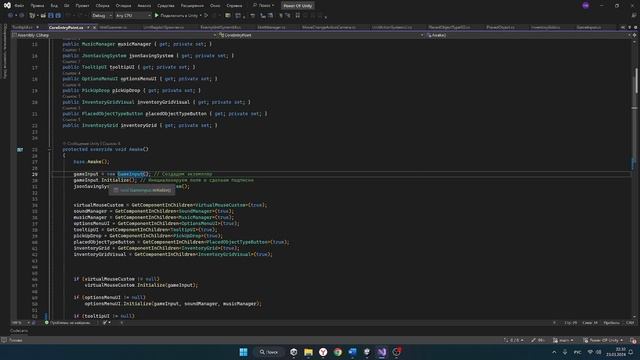The image size is (640, 360).
Task: Open the Debug configuration dropdown
Action: (102, 16)
